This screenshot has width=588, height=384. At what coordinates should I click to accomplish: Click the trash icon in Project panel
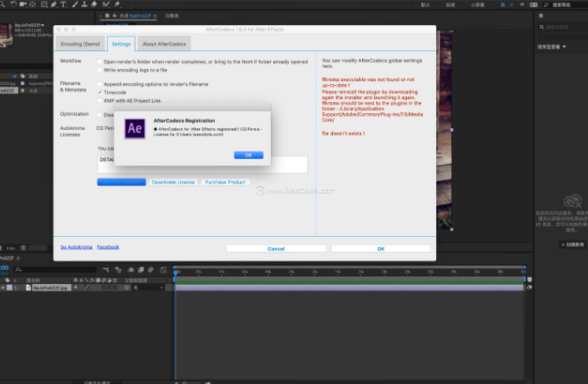24,248
